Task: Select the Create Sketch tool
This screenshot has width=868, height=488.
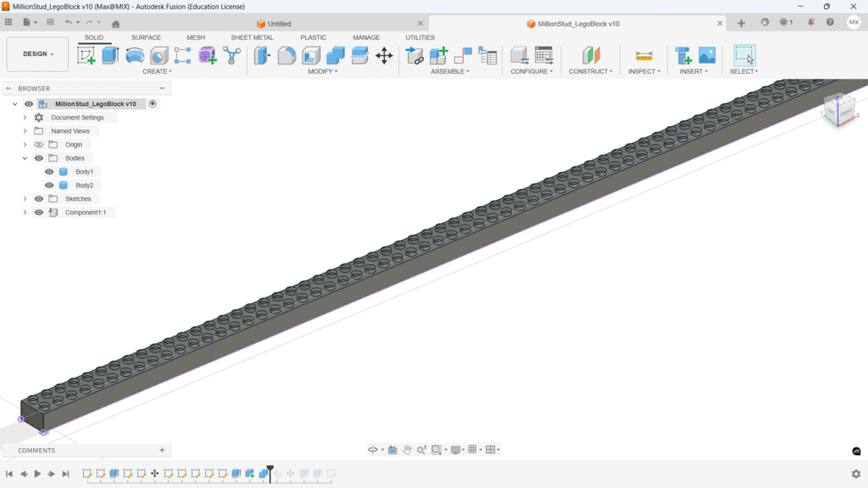Action: [86, 56]
